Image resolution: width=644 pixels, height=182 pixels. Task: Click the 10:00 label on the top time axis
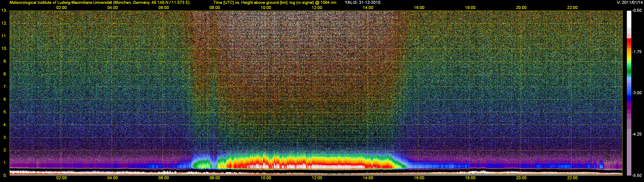(266, 7)
